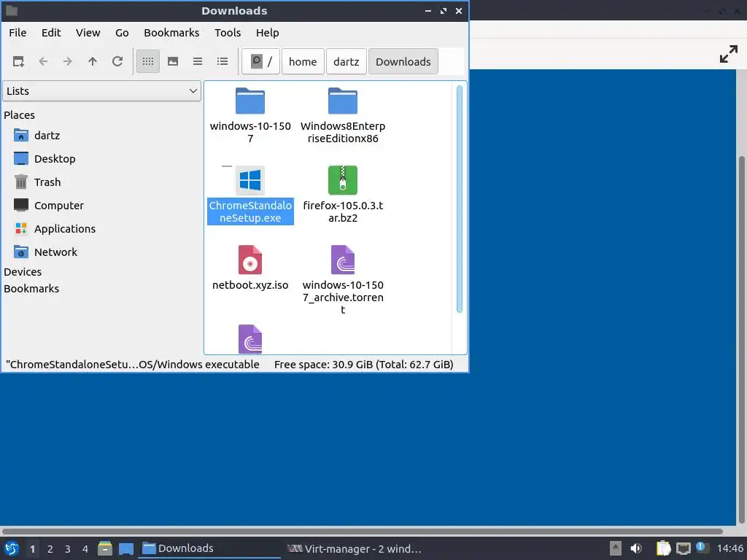Image resolution: width=747 pixels, height=560 pixels.
Task: Switch to virtual desktop 3
Action: tap(68, 549)
